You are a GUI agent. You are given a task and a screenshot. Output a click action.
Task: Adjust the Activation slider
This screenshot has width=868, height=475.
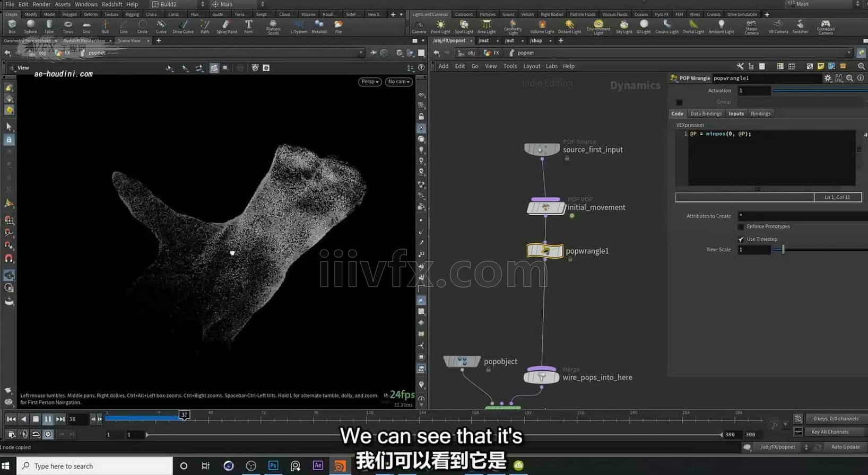pos(820,91)
